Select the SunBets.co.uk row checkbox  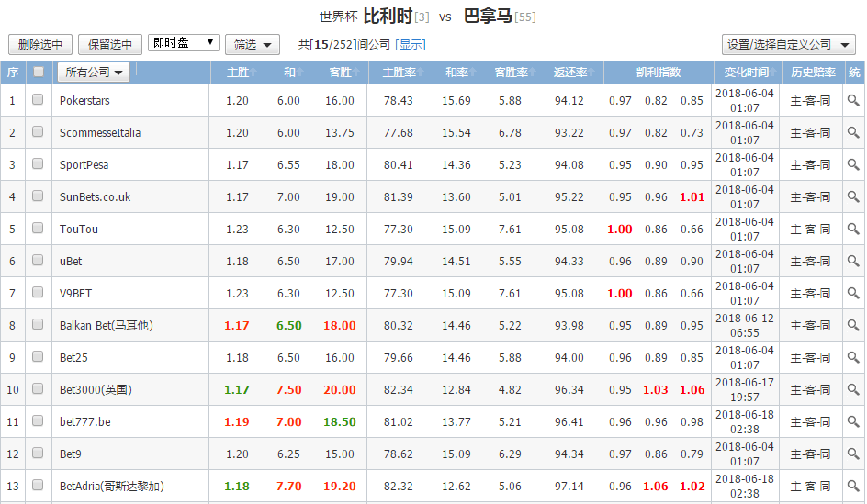tap(38, 195)
